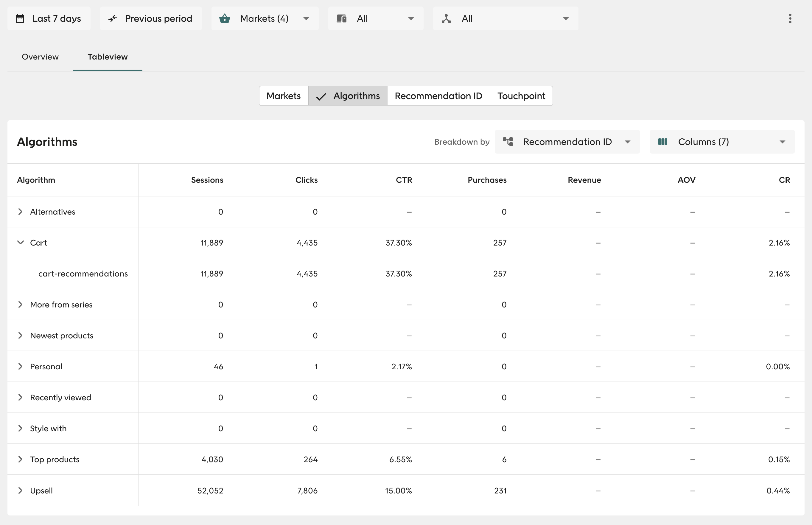Open the three-dot more options menu

(x=790, y=18)
